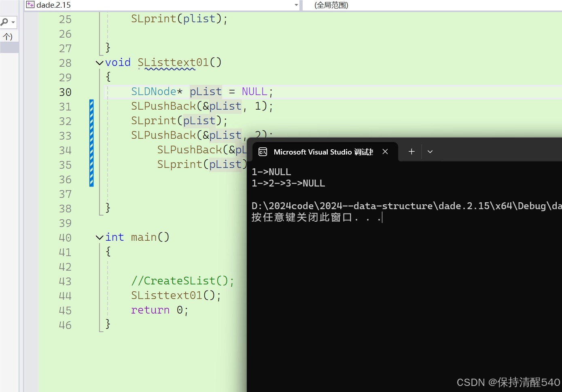Collapse the SListtext01 function at line 28
This screenshot has width=562, height=392.
(100, 63)
